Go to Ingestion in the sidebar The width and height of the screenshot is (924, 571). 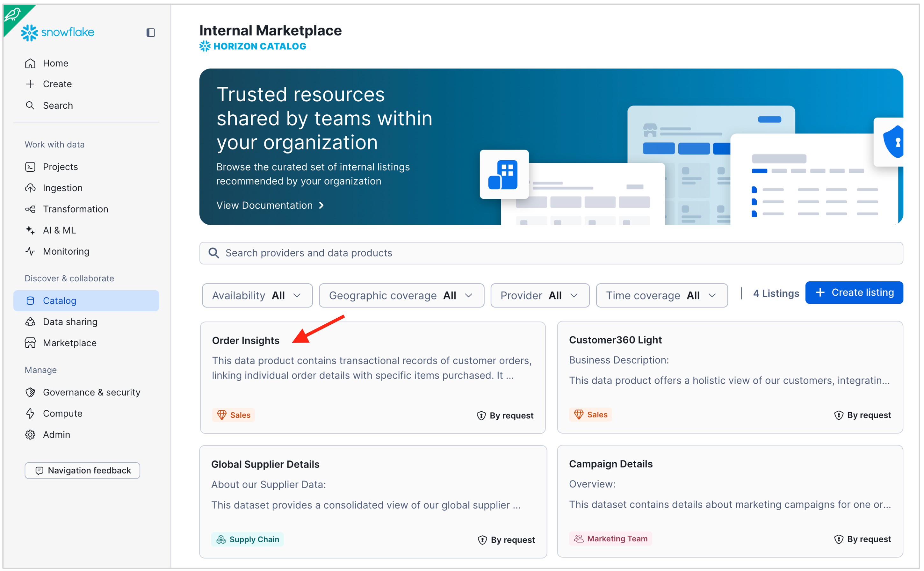62,188
